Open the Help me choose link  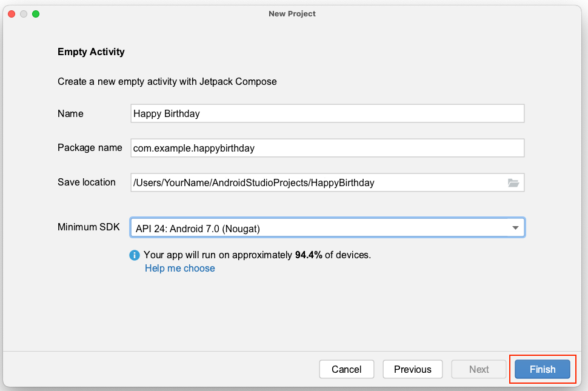(x=179, y=268)
